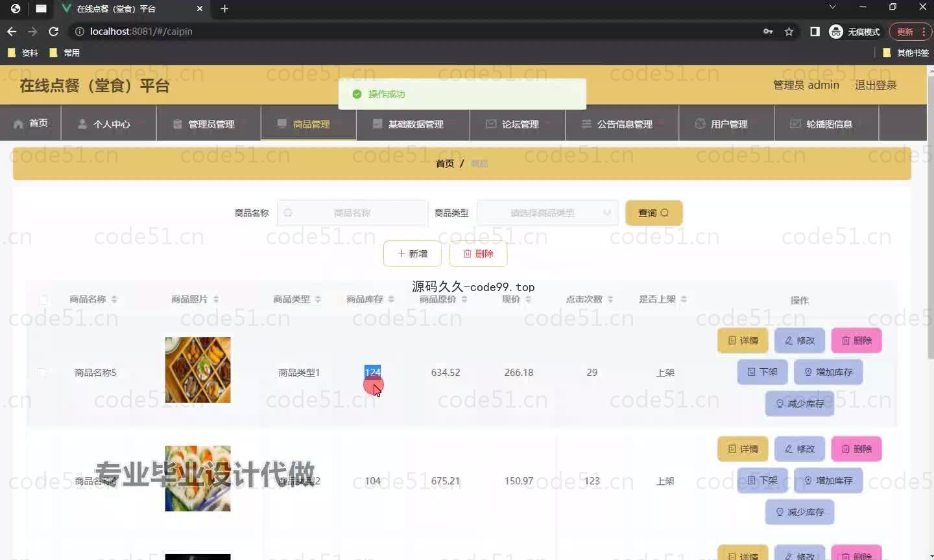Open the 用户管理 menu
This screenshot has width=934, height=560.
[726, 123]
